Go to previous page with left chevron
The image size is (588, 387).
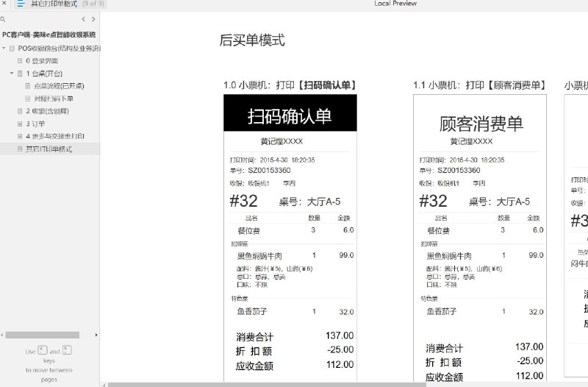click(83, 19)
